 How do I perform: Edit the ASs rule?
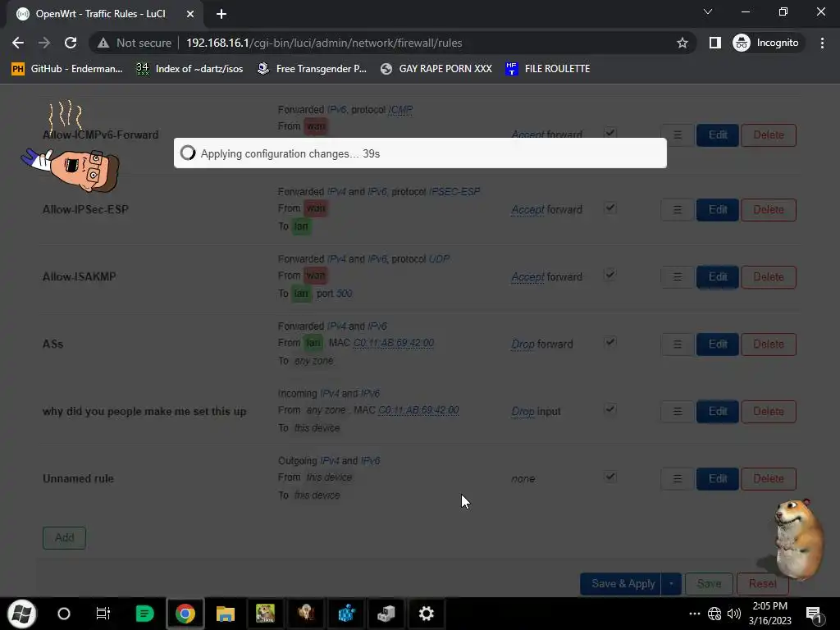717,345
